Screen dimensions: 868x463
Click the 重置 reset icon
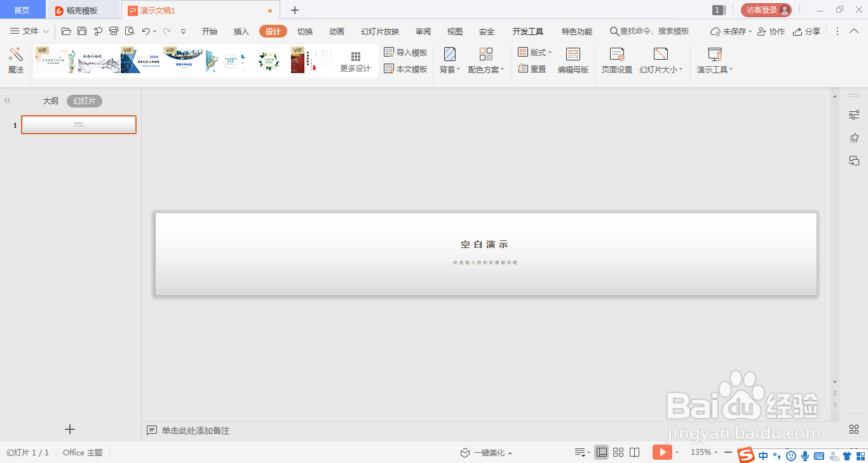(x=533, y=69)
